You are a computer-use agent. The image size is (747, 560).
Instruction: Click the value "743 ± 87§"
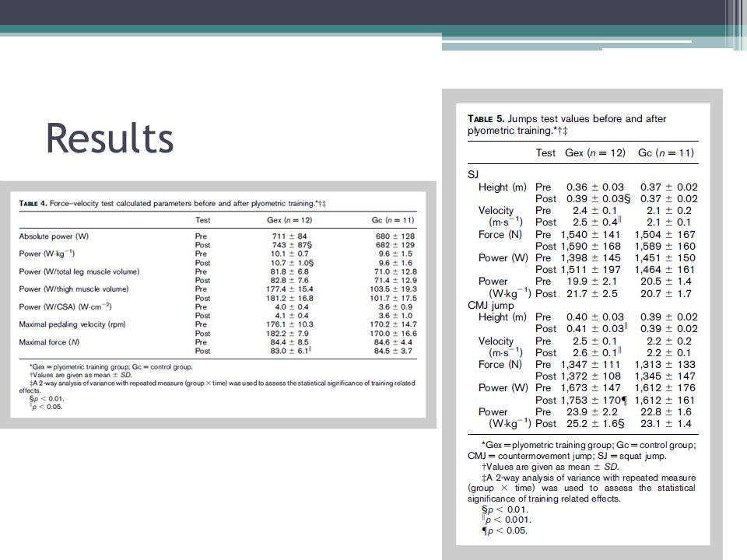point(292,245)
